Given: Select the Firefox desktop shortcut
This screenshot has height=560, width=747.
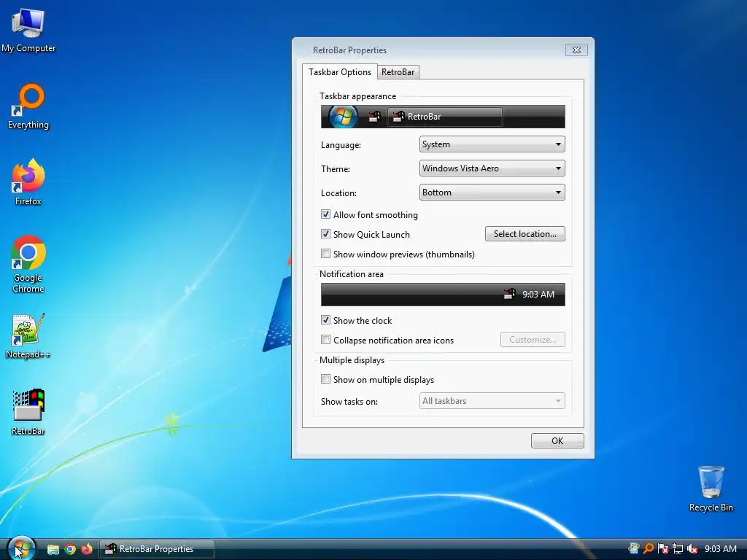Looking at the screenshot, I should [28, 183].
